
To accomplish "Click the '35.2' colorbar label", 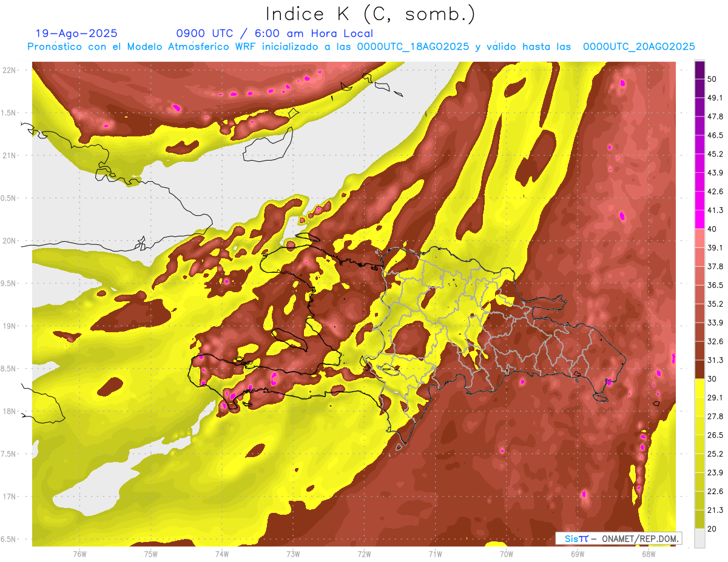I will (715, 304).
